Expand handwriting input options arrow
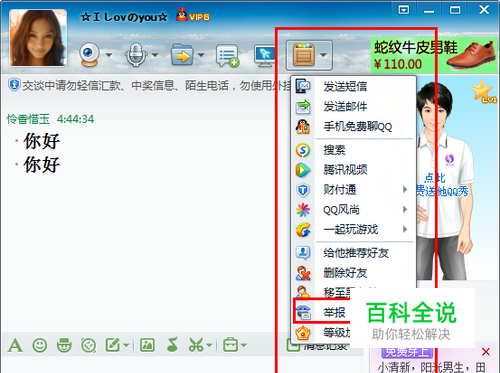The image size is (500, 373). pyautogui.click(x=126, y=345)
